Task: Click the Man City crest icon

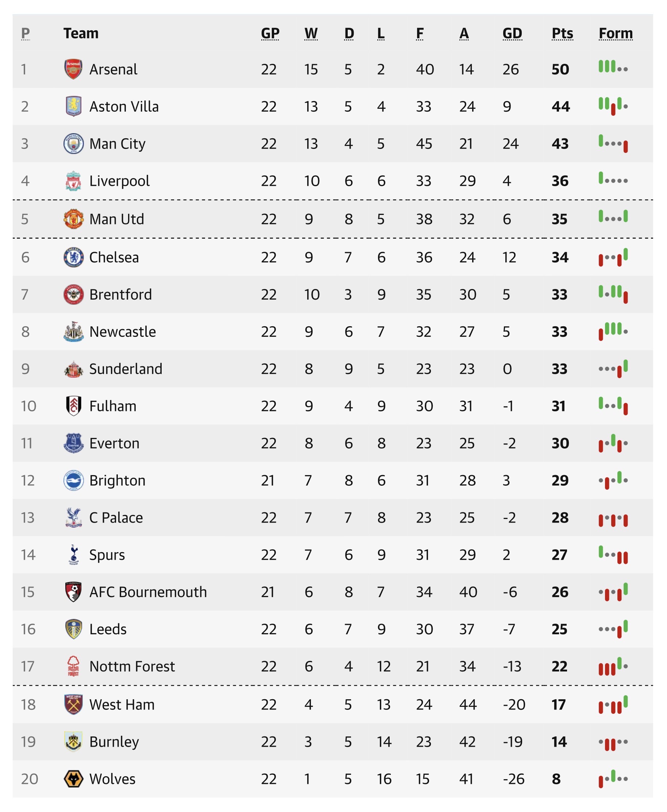Action: tap(73, 144)
